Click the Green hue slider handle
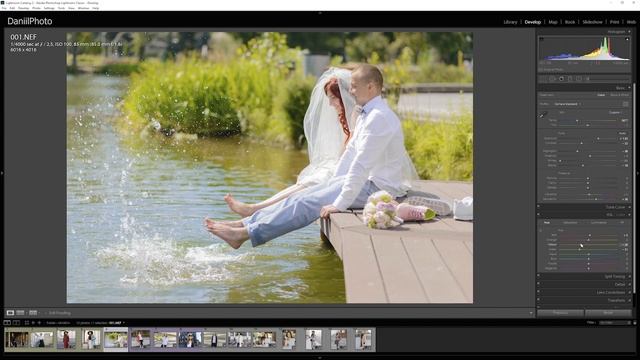 coord(579,249)
